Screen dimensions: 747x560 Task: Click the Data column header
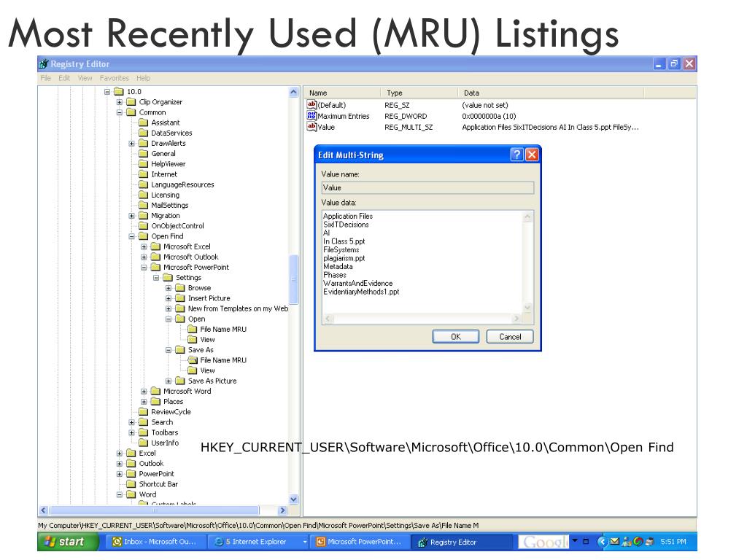click(x=550, y=93)
